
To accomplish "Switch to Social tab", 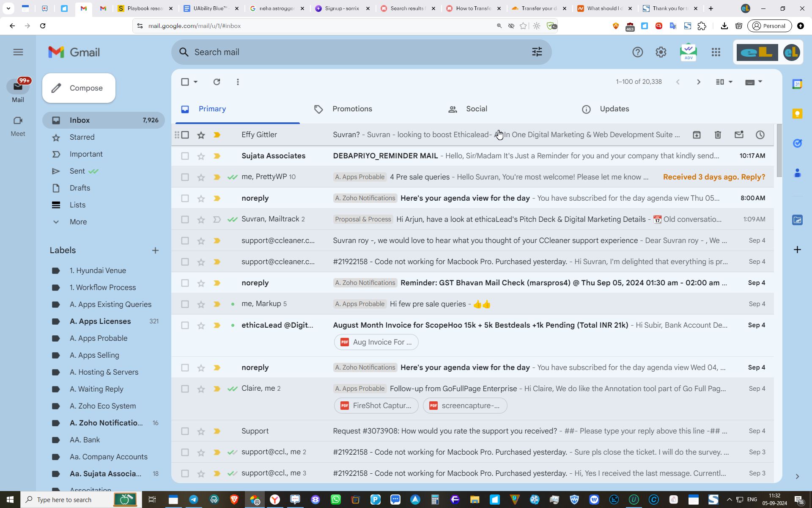I will [x=476, y=109].
